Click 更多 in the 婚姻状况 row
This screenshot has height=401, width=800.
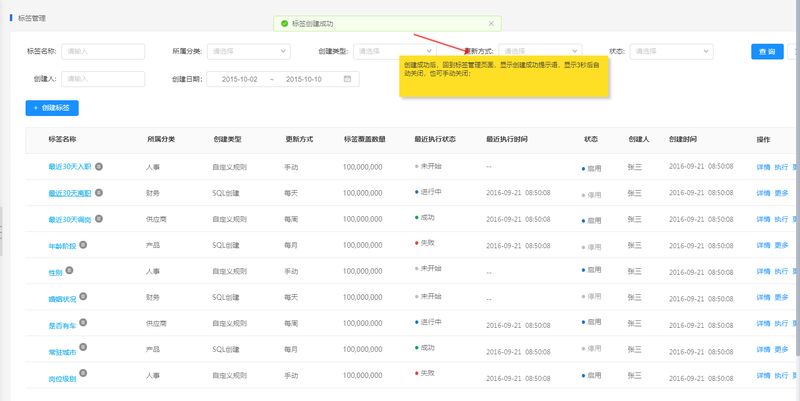[781, 297]
